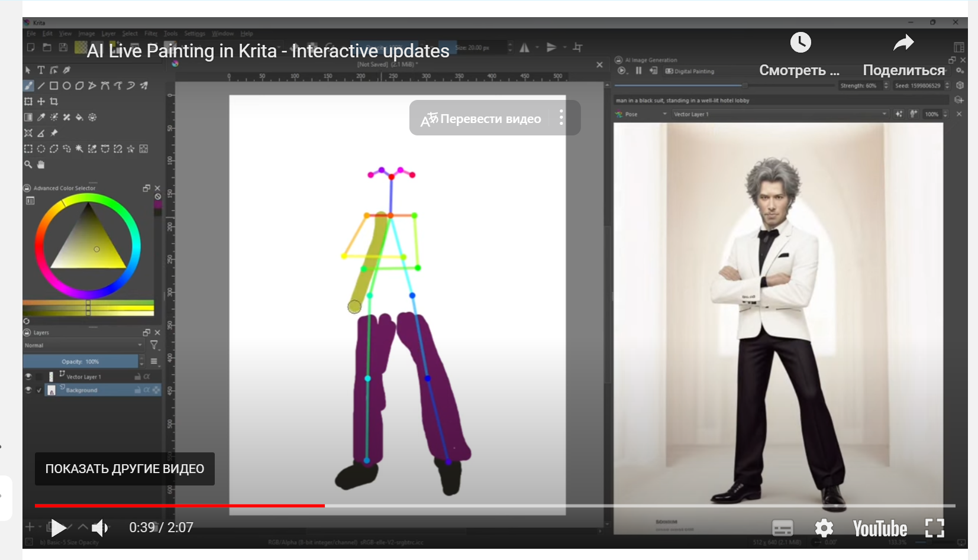Toggle lock on Background layer
The height and width of the screenshot is (560, 978).
[x=137, y=390]
